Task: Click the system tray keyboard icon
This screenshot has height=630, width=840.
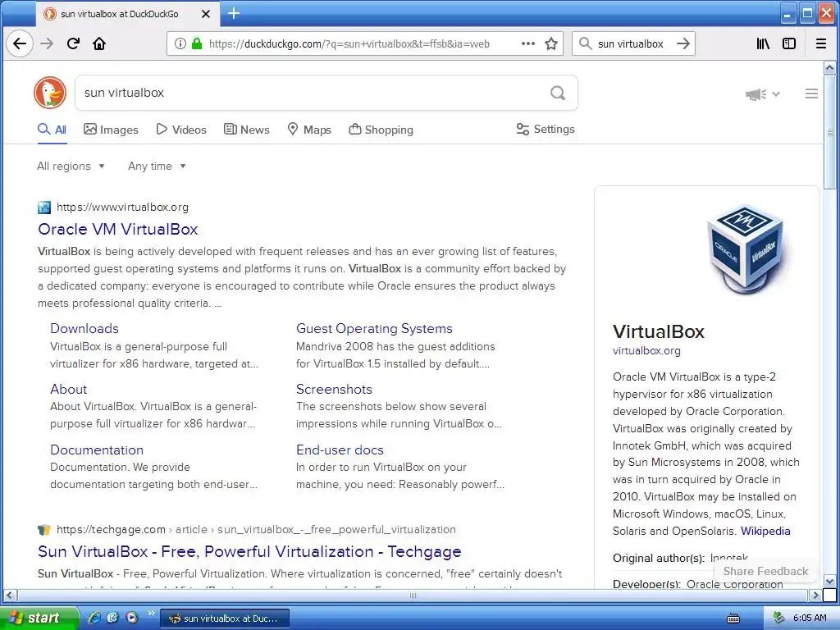Action: [733, 619]
